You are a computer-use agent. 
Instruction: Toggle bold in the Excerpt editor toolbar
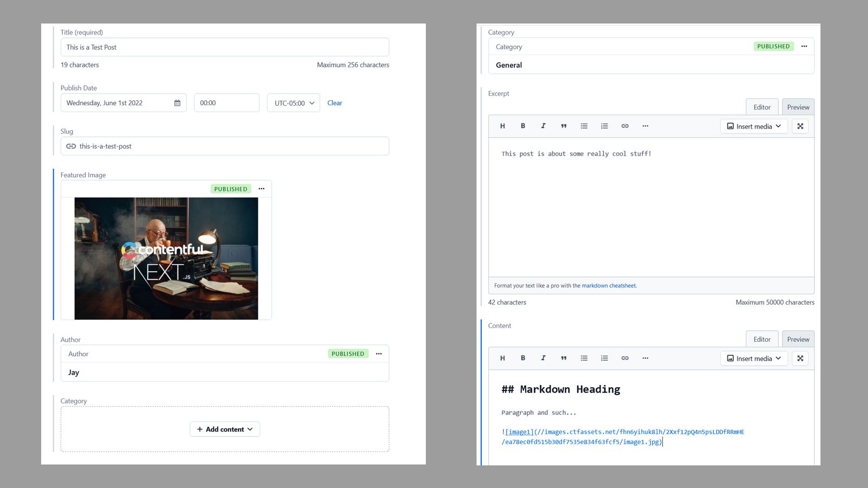point(523,126)
